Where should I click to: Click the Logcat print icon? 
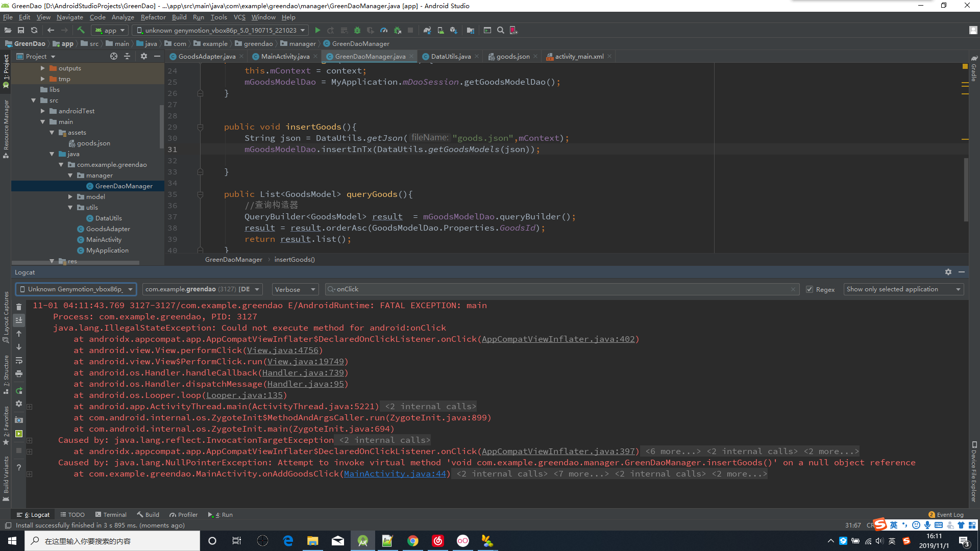tap(19, 373)
